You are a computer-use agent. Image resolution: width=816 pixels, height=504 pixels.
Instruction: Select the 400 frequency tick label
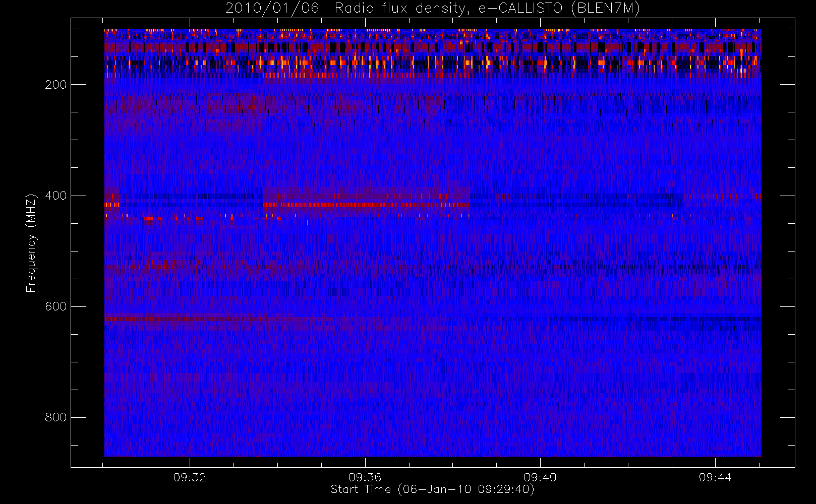tap(56, 196)
